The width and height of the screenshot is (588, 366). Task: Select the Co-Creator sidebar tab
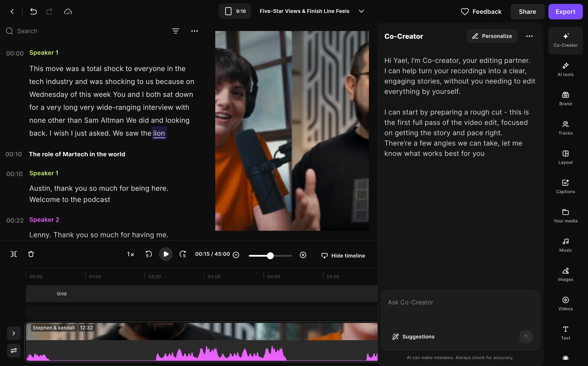tap(565, 40)
